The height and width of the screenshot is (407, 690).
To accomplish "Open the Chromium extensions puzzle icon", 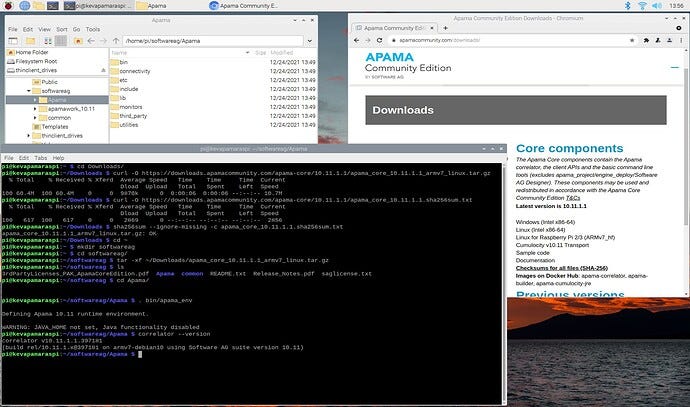I will pos(646,40).
